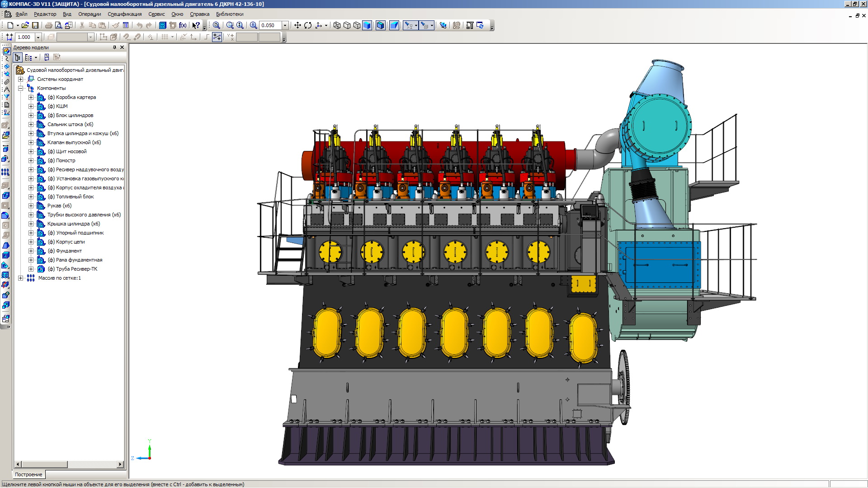The image size is (868, 488).
Task: Expand the Коробка картера tree node
Action: pyautogui.click(x=31, y=97)
